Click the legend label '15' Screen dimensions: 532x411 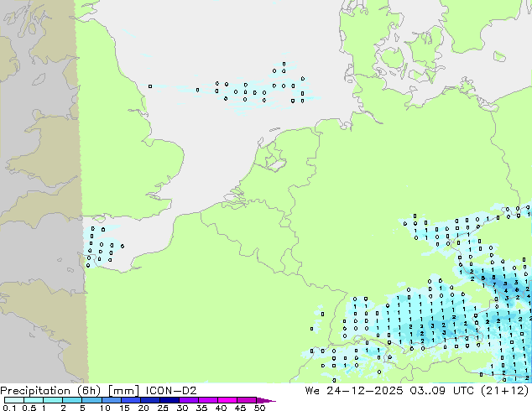click(124, 408)
